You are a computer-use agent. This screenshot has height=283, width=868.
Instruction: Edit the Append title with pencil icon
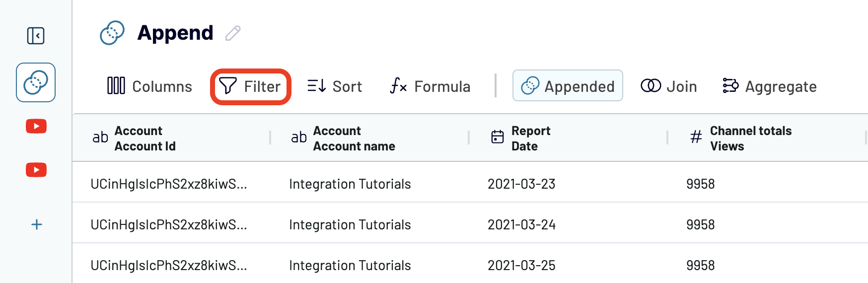[x=232, y=33]
